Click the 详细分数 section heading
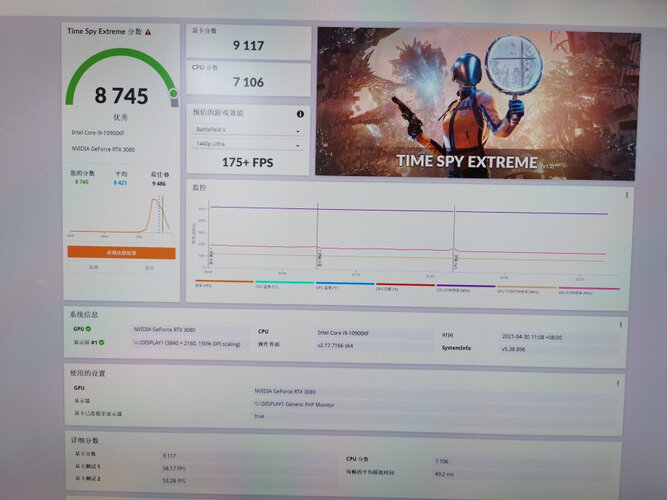667x500 pixels. coord(85,440)
